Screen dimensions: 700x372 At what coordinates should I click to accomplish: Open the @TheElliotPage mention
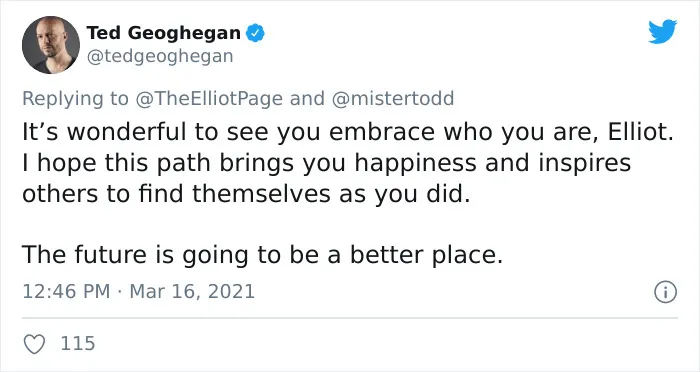pyautogui.click(x=208, y=98)
